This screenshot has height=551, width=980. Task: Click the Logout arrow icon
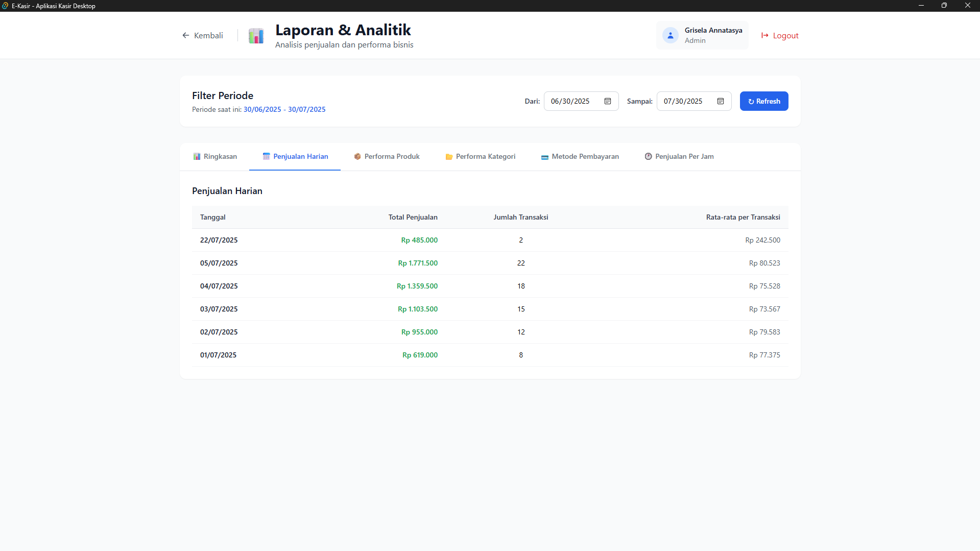pos(764,35)
